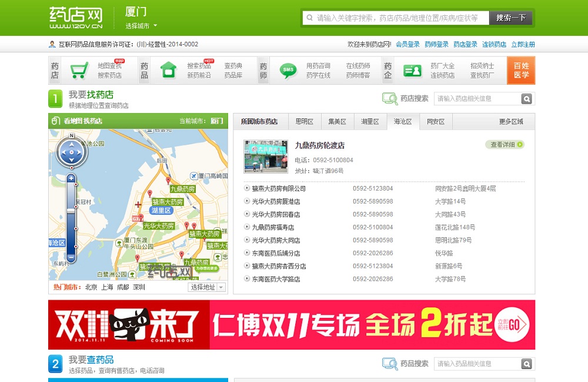Open the 选择城市 city dropdown

pyautogui.click(x=141, y=26)
